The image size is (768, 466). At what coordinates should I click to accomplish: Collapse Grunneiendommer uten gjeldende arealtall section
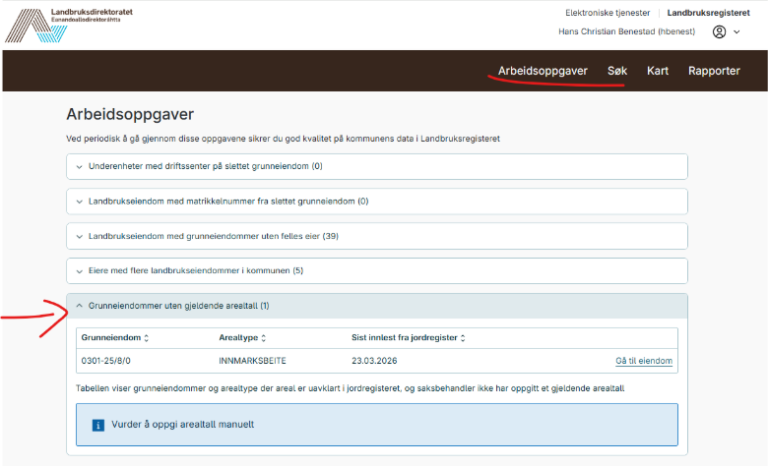click(x=377, y=306)
